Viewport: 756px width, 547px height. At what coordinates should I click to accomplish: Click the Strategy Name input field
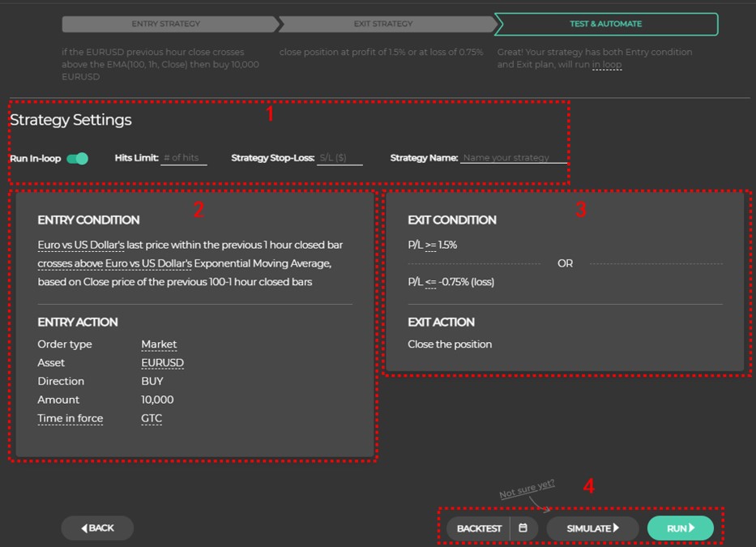[514, 158]
